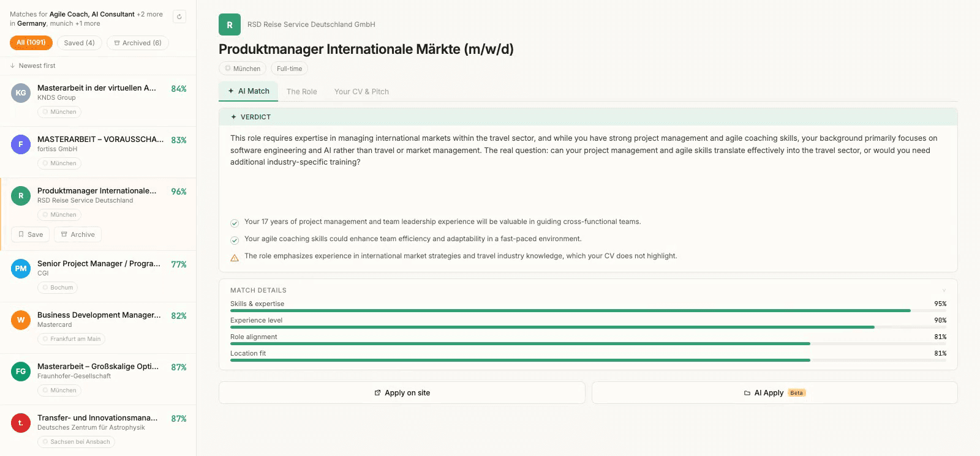This screenshot has height=456, width=980.
Task: Open the Archived (6) tab
Action: point(138,43)
